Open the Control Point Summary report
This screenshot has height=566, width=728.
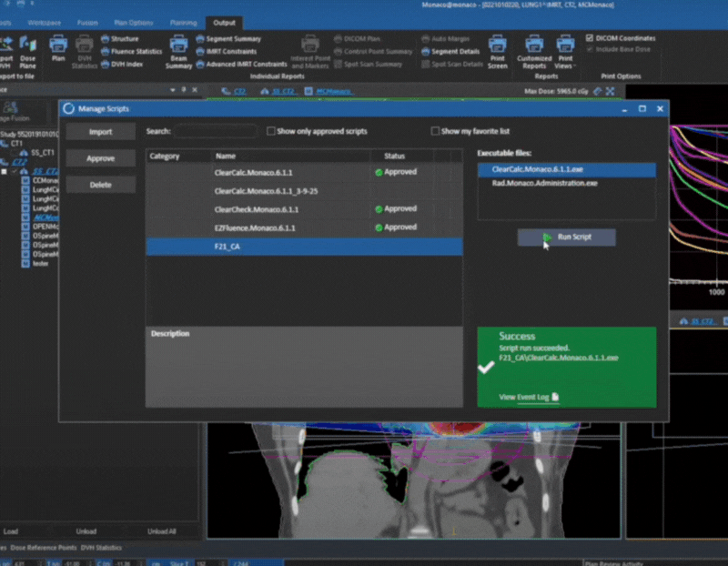[x=373, y=52]
